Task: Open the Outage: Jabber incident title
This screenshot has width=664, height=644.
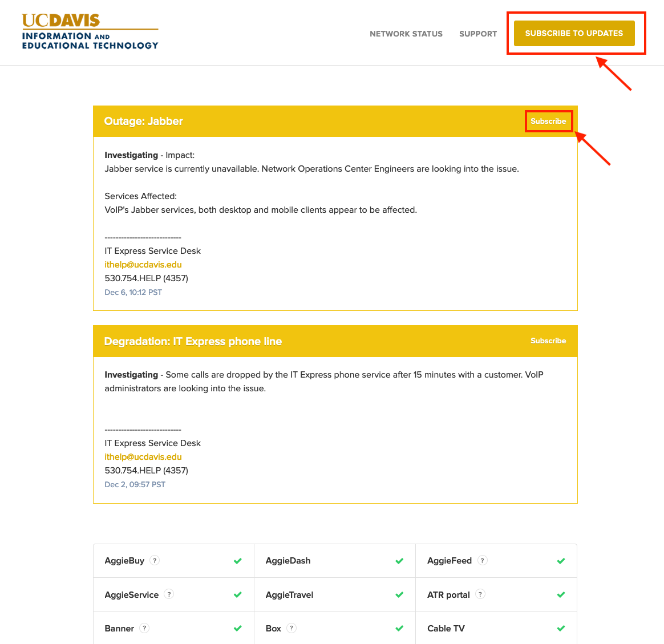Action: click(143, 121)
